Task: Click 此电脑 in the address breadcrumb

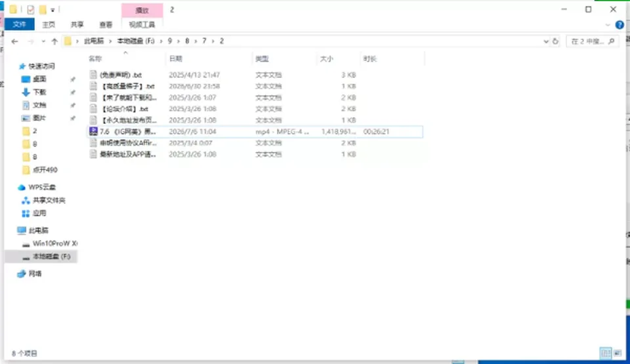Action: pos(94,41)
